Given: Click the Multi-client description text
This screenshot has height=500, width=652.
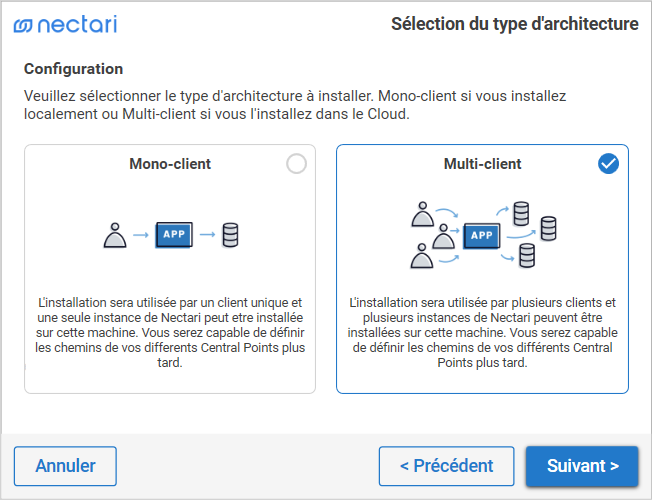Looking at the screenshot, I should (482, 332).
